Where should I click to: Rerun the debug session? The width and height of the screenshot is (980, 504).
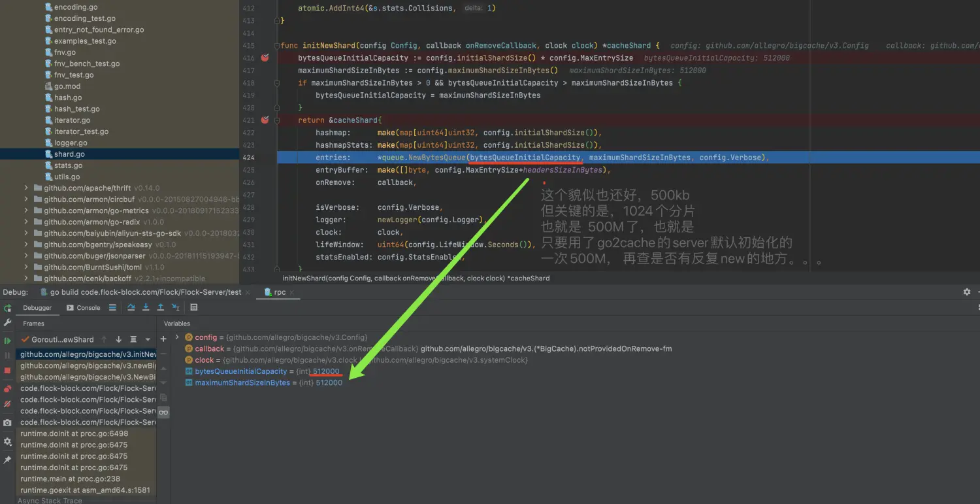coord(8,308)
